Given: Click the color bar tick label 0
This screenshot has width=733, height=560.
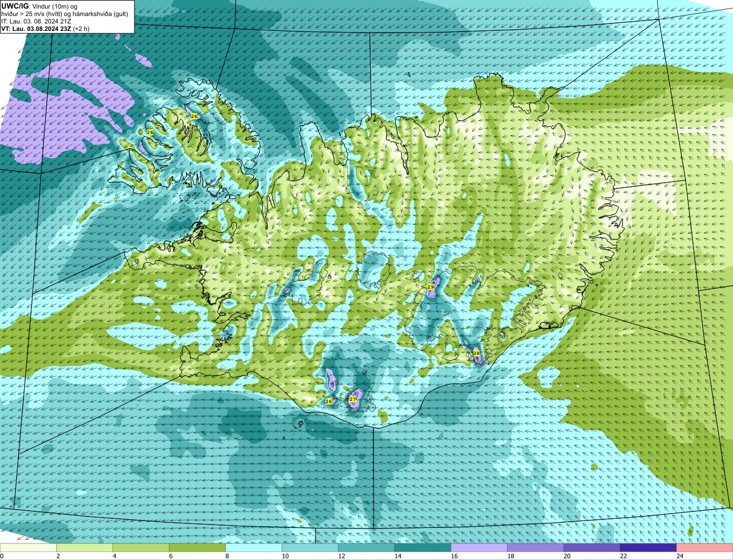Looking at the screenshot, I should [2, 556].
